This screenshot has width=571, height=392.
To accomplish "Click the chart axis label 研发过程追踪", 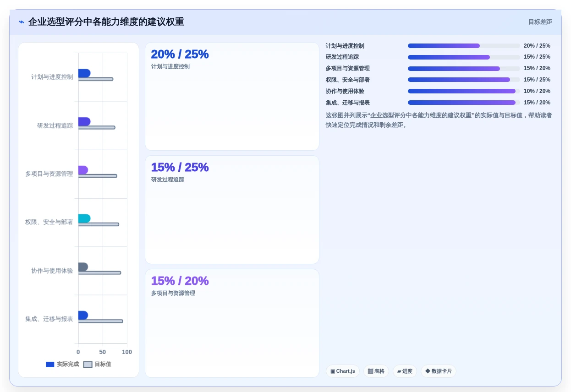I will (55, 125).
